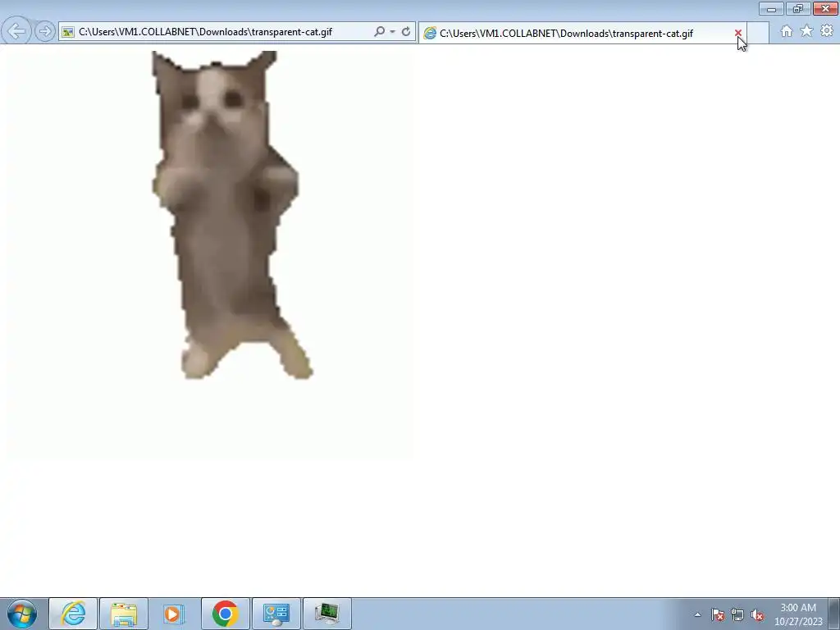Go to Home page via house icon
The width and height of the screenshot is (840, 630).
(x=787, y=31)
